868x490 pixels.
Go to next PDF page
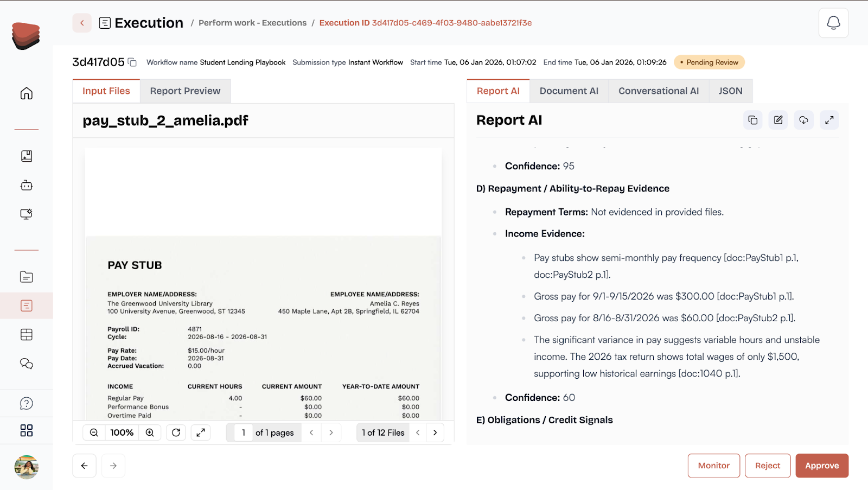331,432
